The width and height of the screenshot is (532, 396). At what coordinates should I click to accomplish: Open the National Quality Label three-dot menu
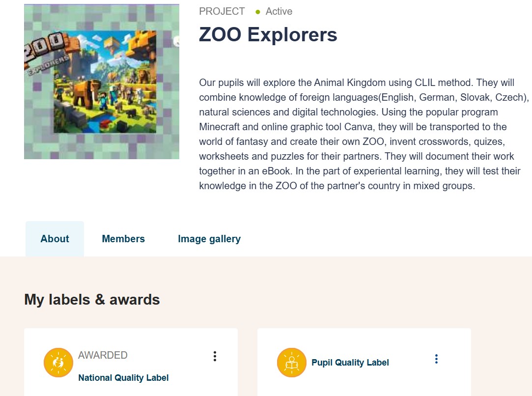click(x=215, y=356)
